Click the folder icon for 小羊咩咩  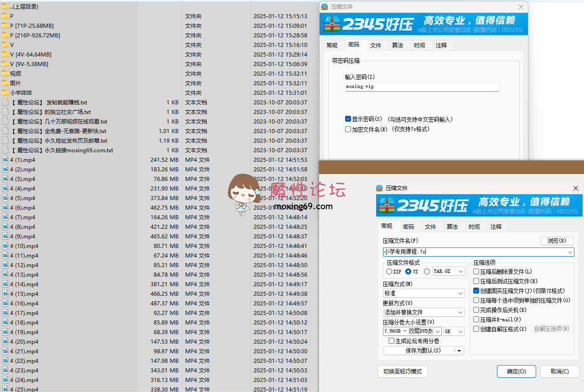(5, 93)
